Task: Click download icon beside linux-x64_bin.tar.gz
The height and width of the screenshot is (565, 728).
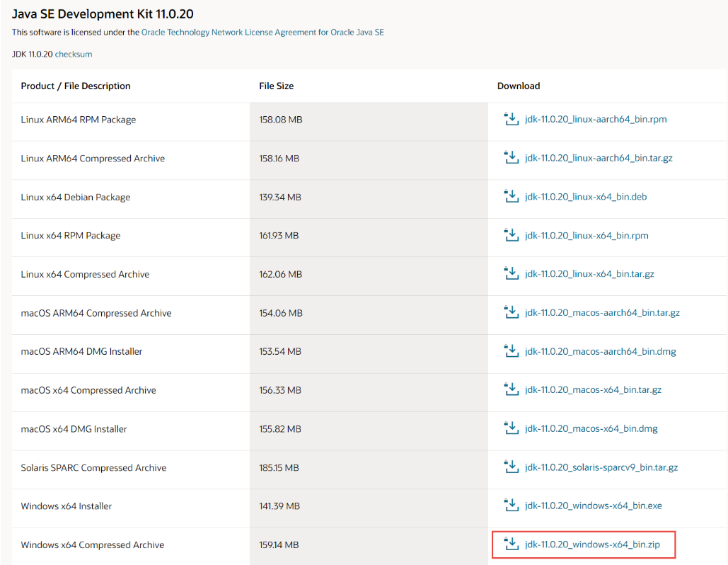Action: tap(512, 274)
